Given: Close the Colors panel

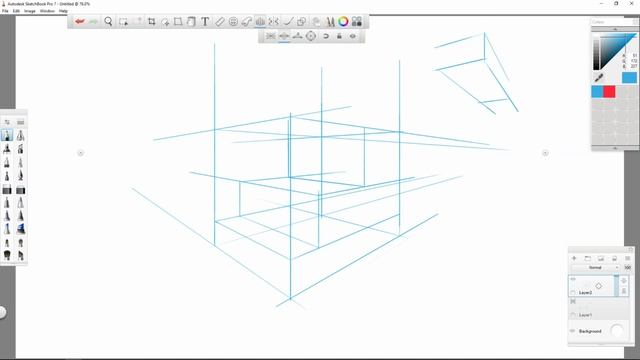Looking at the screenshot, I should pyautogui.click(x=636, y=22).
